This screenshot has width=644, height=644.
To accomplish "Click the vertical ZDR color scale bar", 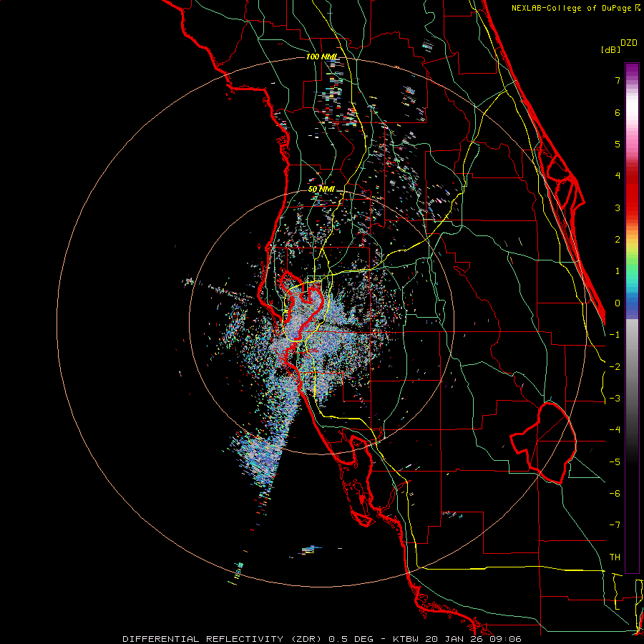I will coord(632,318).
